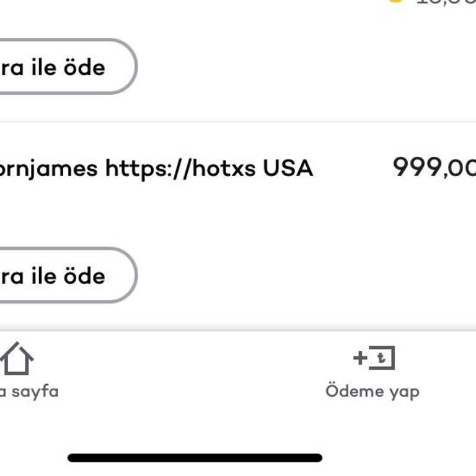Screen dimensions: 476x476
Task: Click the "ornjames" merchant name text
Action: pyautogui.click(x=48, y=168)
